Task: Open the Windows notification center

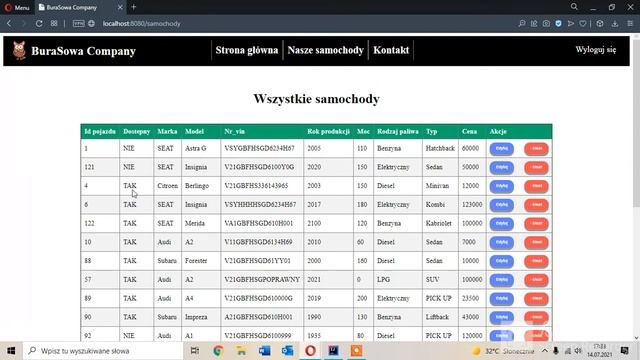Action: coord(624,351)
